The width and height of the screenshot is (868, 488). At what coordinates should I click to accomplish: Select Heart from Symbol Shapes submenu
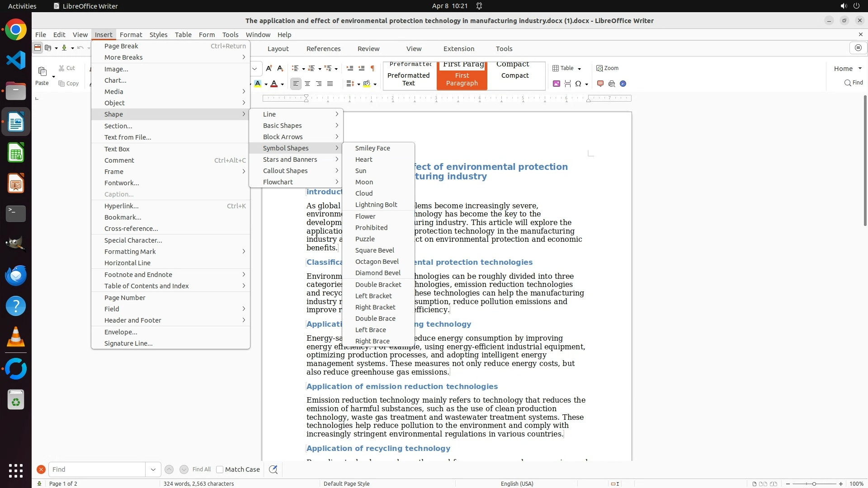tap(364, 160)
